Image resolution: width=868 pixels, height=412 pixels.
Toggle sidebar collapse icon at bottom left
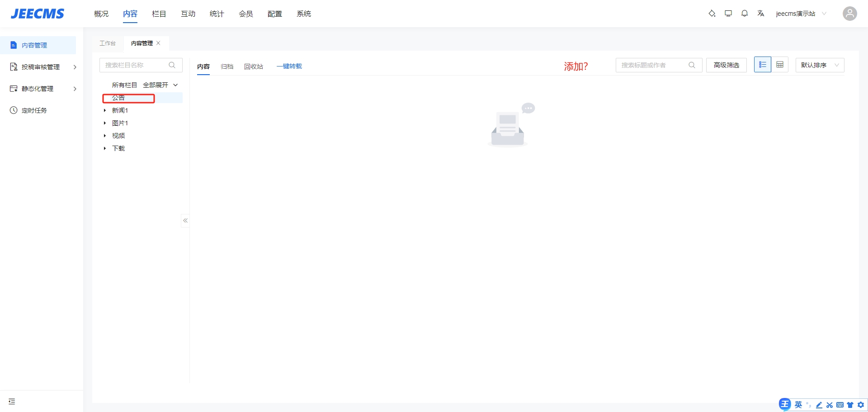click(12, 402)
